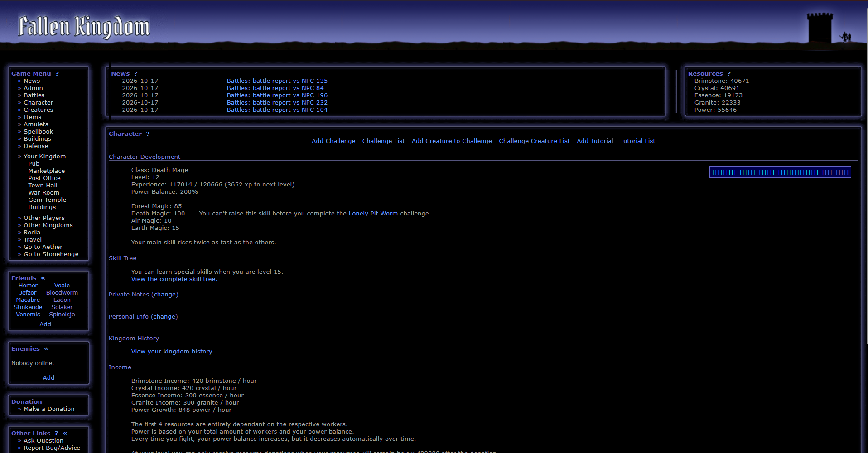Change the Personal Info
Screen dimensions: 868x453
(x=164, y=317)
